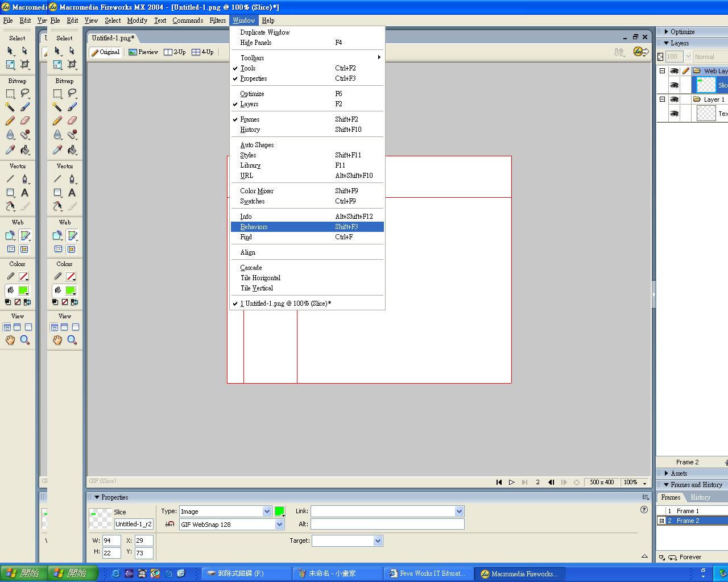Screen dimensions: 728x582
Task: Select Lasso tool in tools panel beside document
Action: point(72,93)
